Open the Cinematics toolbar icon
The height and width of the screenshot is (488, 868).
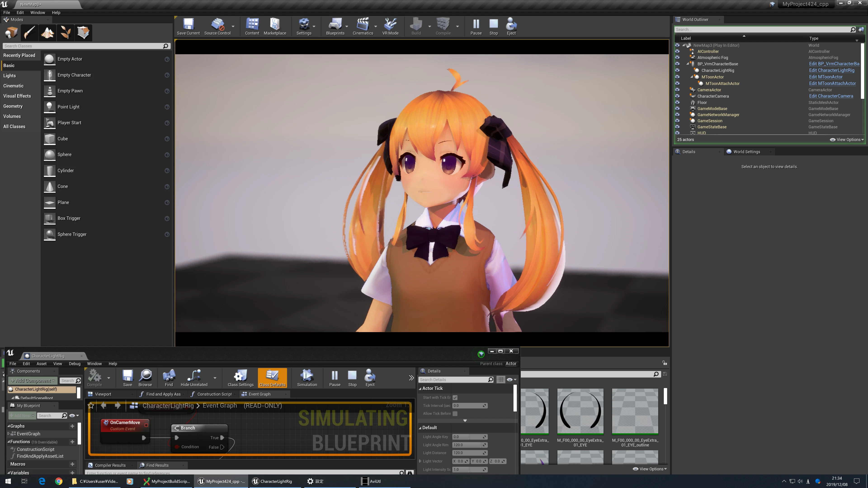click(x=363, y=26)
